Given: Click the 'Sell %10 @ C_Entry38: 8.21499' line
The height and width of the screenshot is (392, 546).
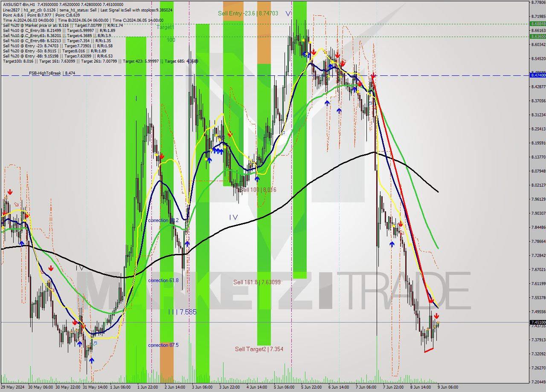Looking at the screenshot, I should pos(59,30).
